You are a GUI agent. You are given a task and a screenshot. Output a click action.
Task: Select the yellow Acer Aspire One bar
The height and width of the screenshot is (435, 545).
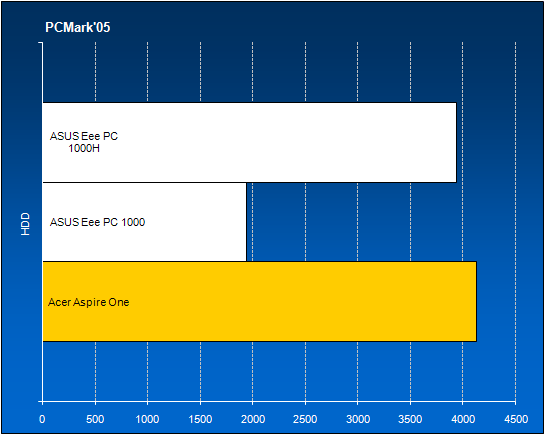(x=260, y=302)
